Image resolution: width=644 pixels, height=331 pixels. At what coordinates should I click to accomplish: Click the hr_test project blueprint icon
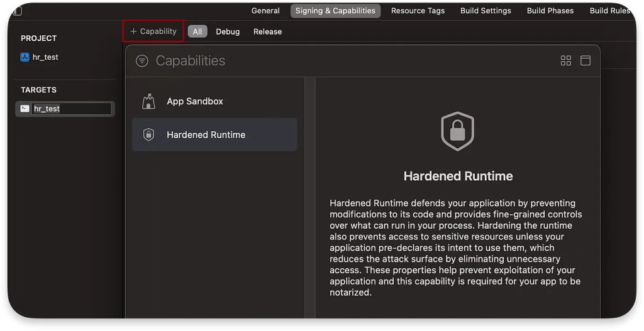coord(25,57)
